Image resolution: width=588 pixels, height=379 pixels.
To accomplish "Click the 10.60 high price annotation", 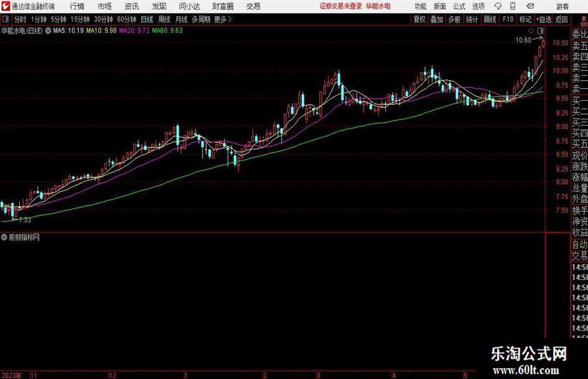I will [523, 40].
